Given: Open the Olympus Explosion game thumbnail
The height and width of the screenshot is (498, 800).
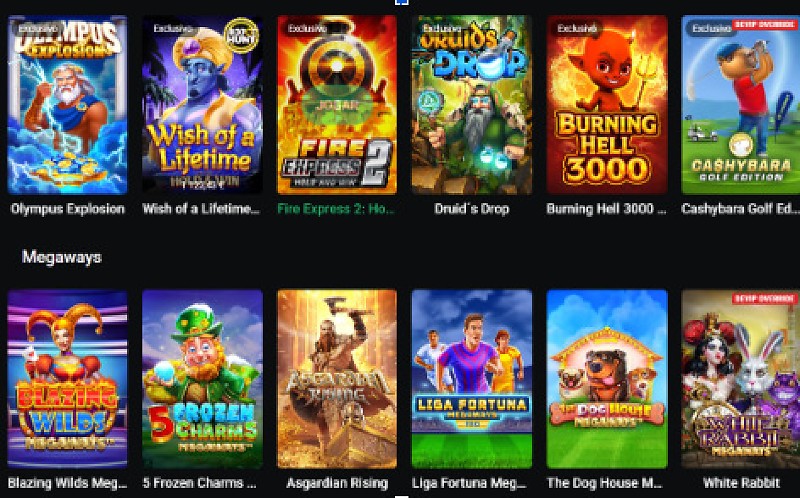Looking at the screenshot, I should click(67, 105).
